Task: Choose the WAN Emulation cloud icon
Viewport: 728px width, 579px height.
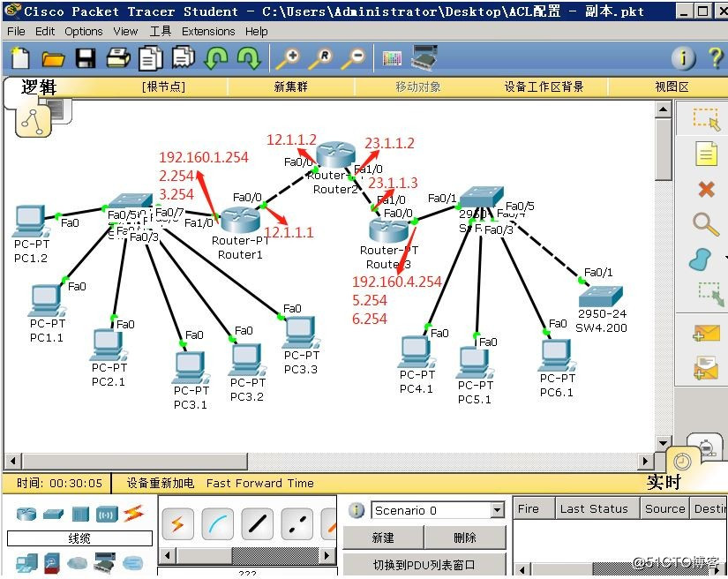Action: coord(77,563)
